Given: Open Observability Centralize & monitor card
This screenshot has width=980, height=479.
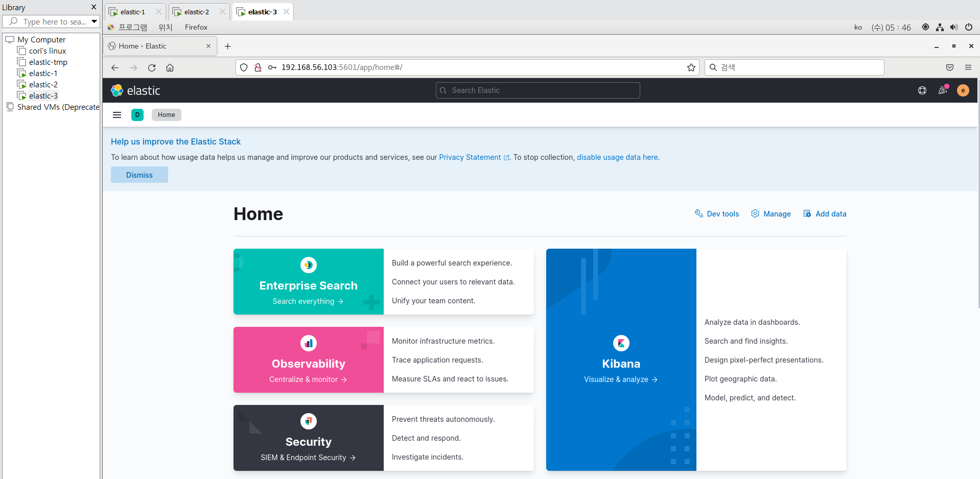Looking at the screenshot, I should pos(309,360).
